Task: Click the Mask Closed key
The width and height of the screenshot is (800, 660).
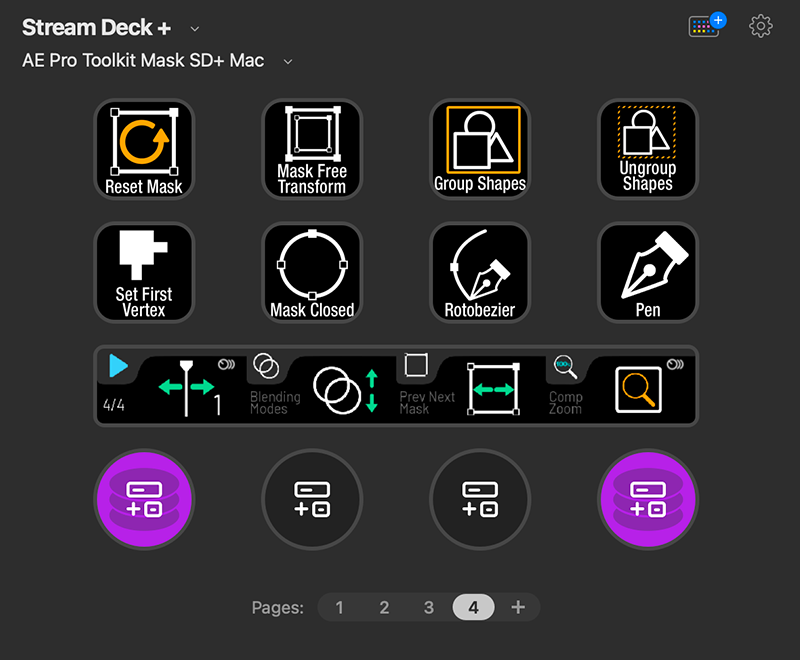Action: point(312,272)
